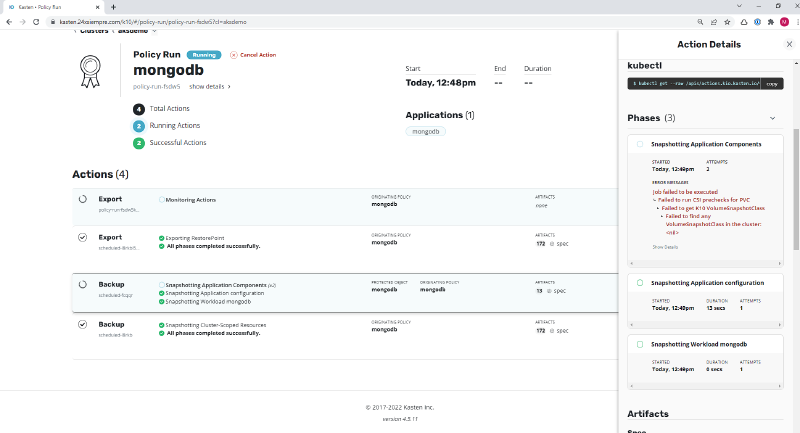
Task: Click spec artifact link in completed Backup row
Action: pos(559,331)
